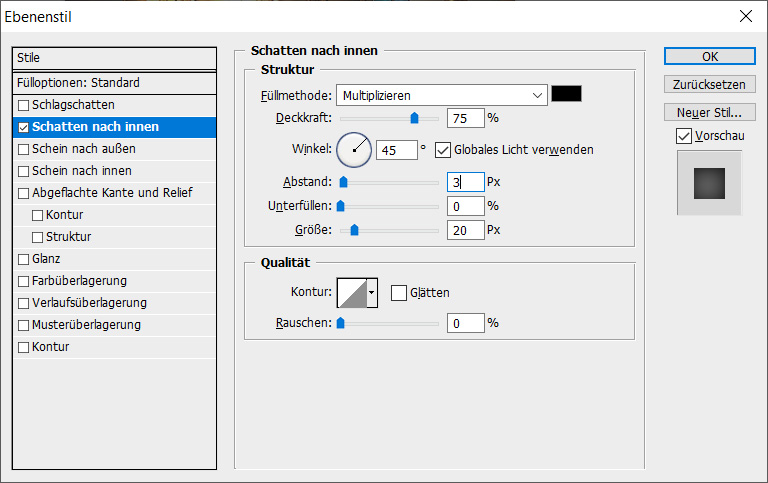Click the black shadow color swatch

pos(566,94)
